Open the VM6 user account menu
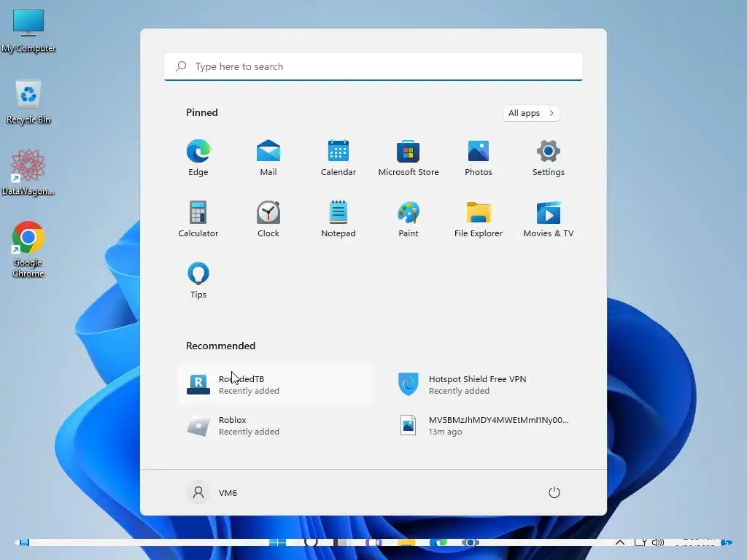The image size is (747, 560). click(212, 492)
